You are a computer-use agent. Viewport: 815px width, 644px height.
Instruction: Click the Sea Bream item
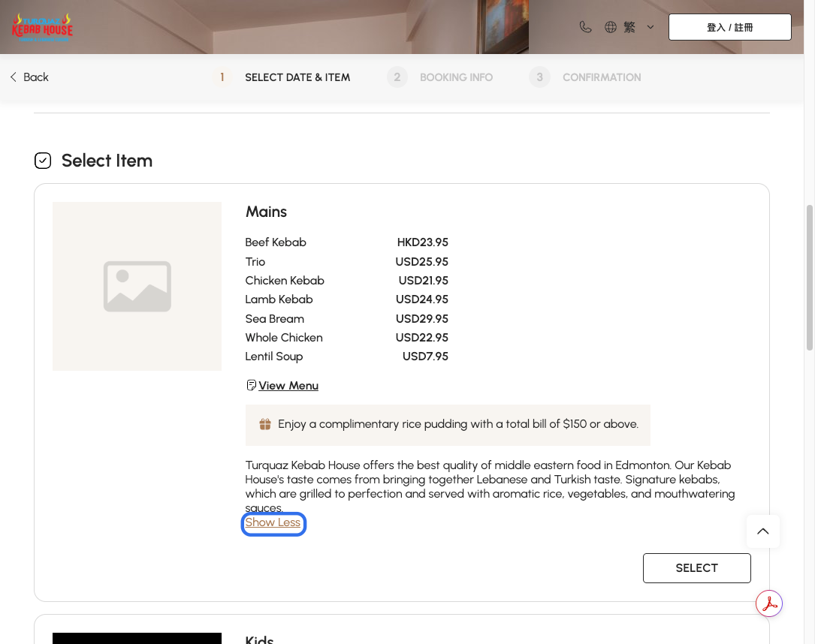[x=274, y=319]
